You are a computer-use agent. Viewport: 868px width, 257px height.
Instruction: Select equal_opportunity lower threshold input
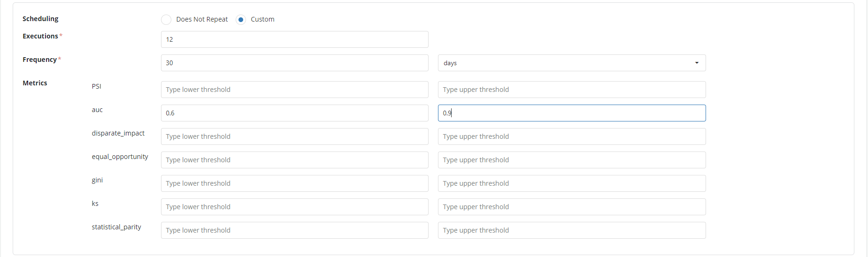[x=294, y=160]
